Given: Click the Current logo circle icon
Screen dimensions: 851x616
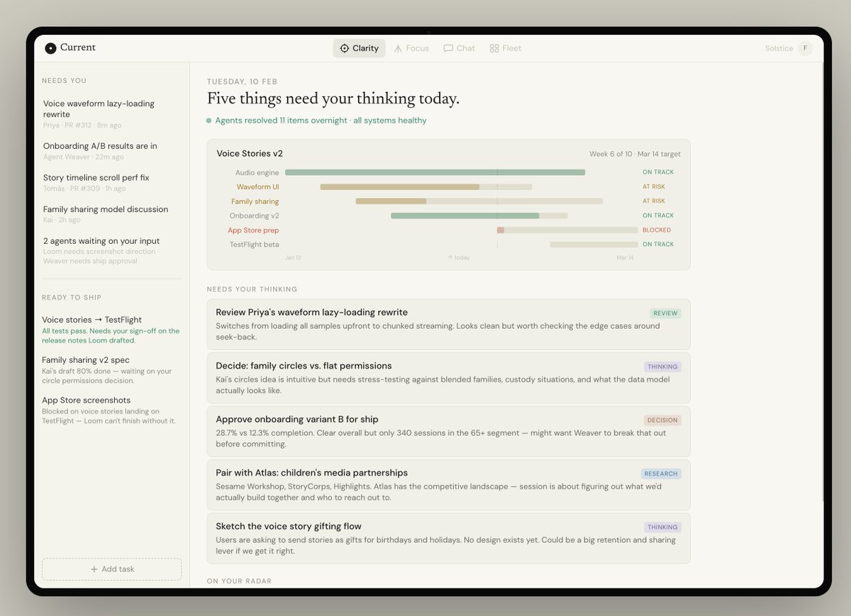Looking at the screenshot, I should point(50,48).
